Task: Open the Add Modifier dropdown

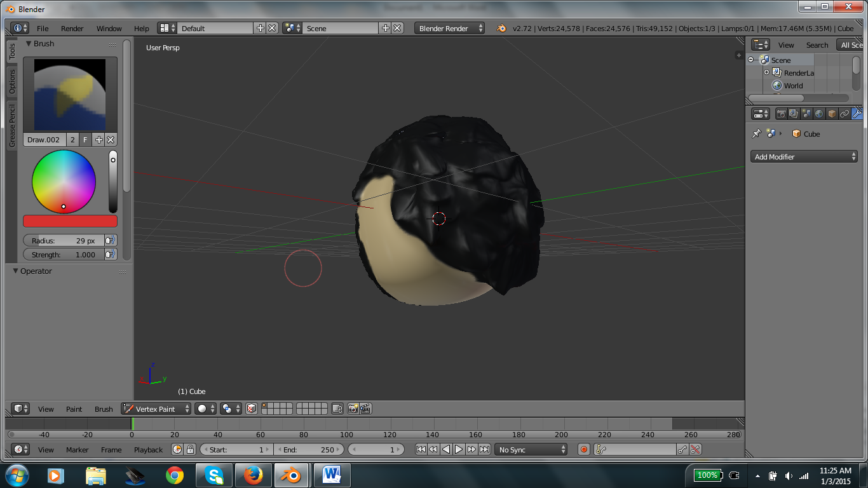Action: pos(804,156)
